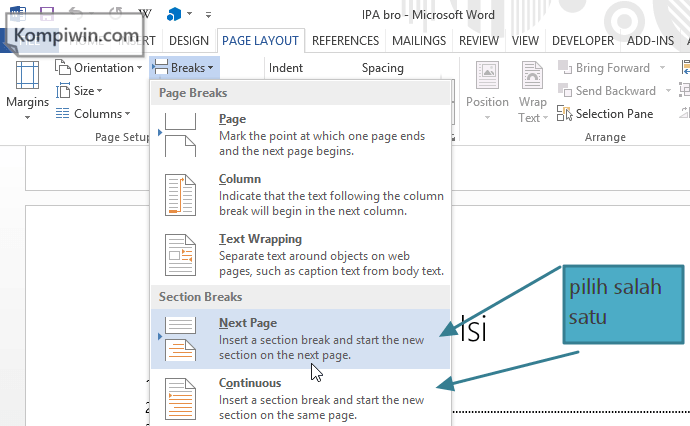Click Bring Forward button
Viewport: 690px width, 426px height.
605,68
